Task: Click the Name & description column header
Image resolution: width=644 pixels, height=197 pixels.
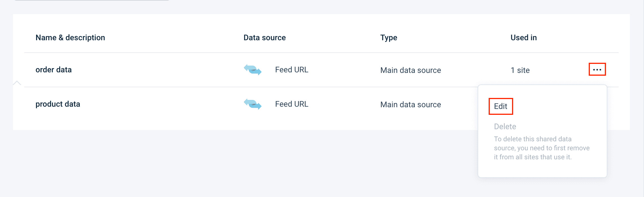Action: (70, 38)
